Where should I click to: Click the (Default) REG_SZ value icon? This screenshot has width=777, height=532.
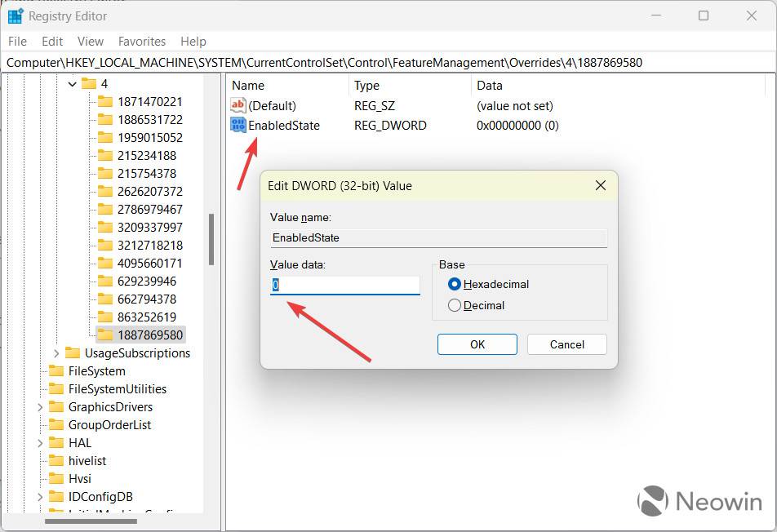237,105
